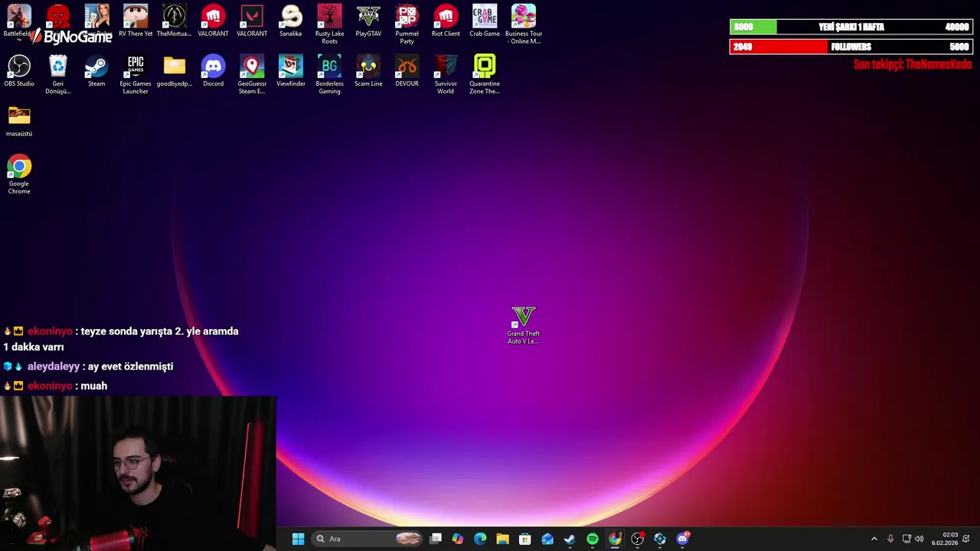Click the streamer webcam overlay
980x551 pixels.
coord(138,473)
